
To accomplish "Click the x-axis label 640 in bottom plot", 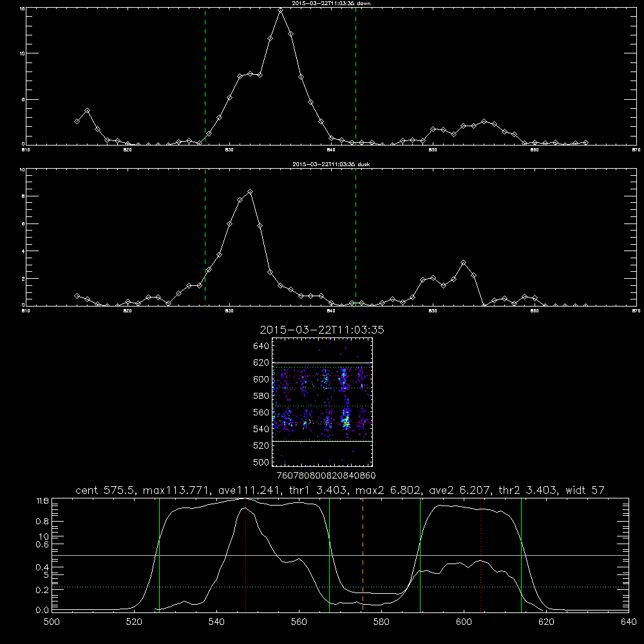I will 629,622.
